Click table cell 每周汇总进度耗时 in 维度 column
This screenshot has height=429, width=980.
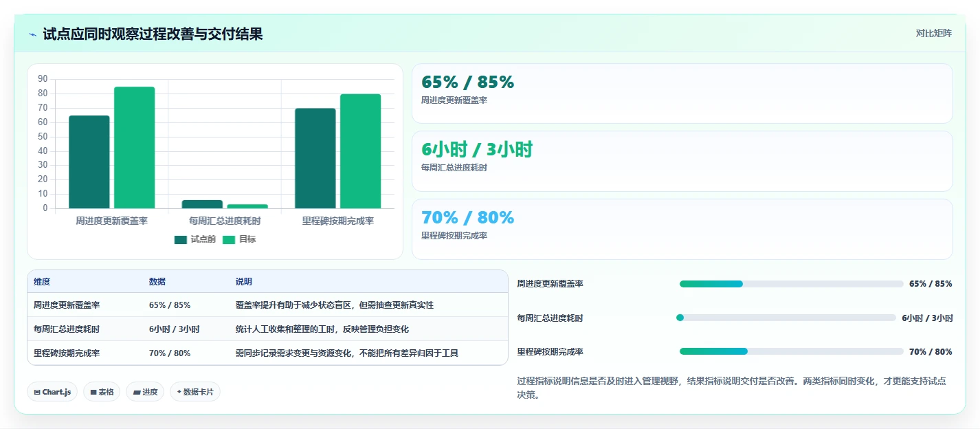pos(67,329)
